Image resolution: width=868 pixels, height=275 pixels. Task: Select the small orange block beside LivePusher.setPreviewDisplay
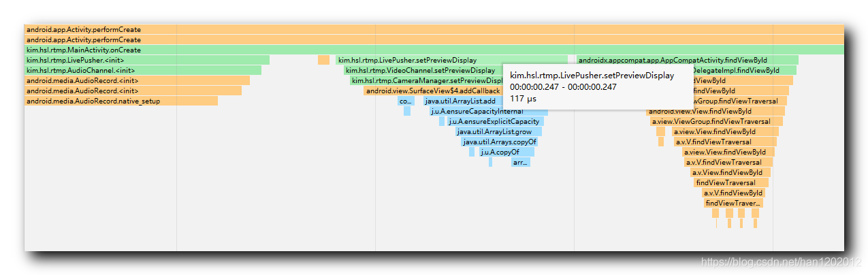point(323,60)
